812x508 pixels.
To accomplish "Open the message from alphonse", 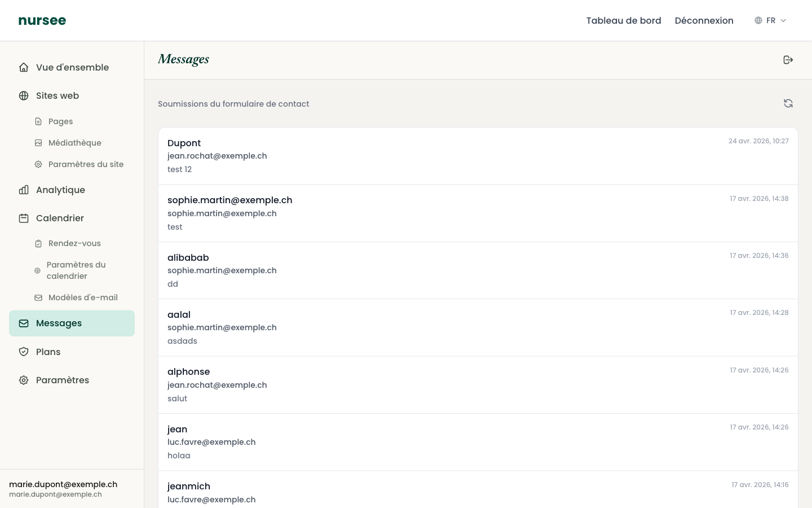I will click(x=478, y=385).
